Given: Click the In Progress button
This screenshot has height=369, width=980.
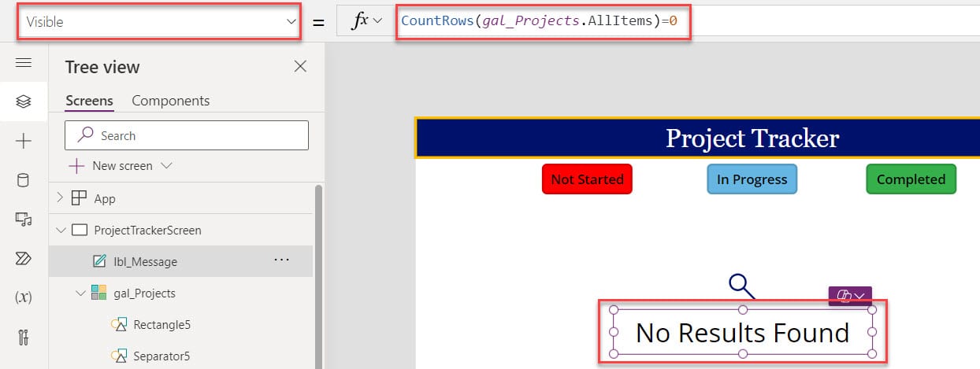Looking at the screenshot, I should pyautogui.click(x=752, y=179).
